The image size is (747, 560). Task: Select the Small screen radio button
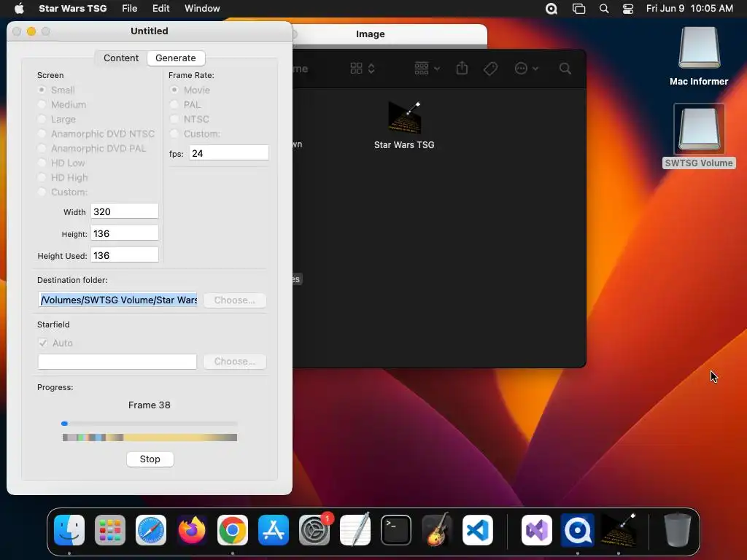[42, 90]
